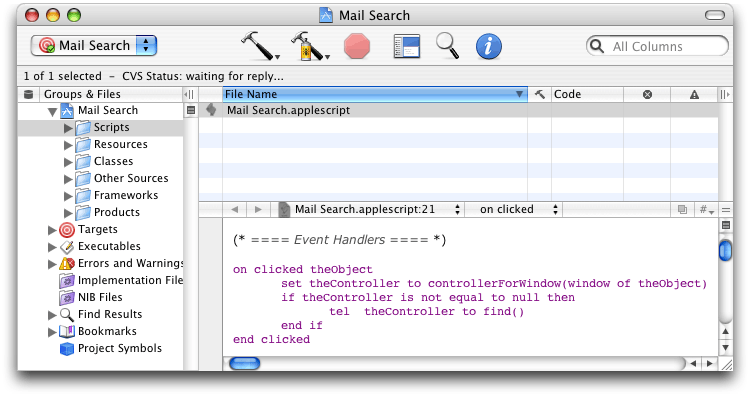Click the red Stop octagon button
The height and width of the screenshot is (394, 750).
point(357,46)
